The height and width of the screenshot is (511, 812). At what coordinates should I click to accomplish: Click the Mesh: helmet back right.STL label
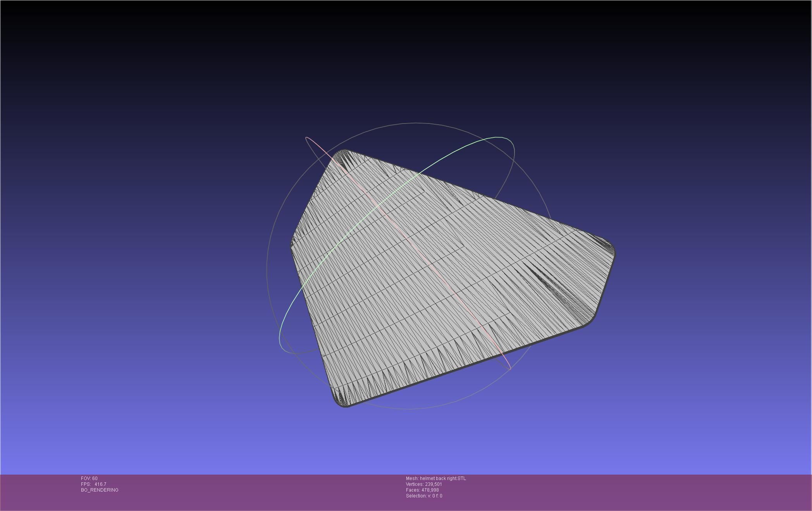[436, 478]
